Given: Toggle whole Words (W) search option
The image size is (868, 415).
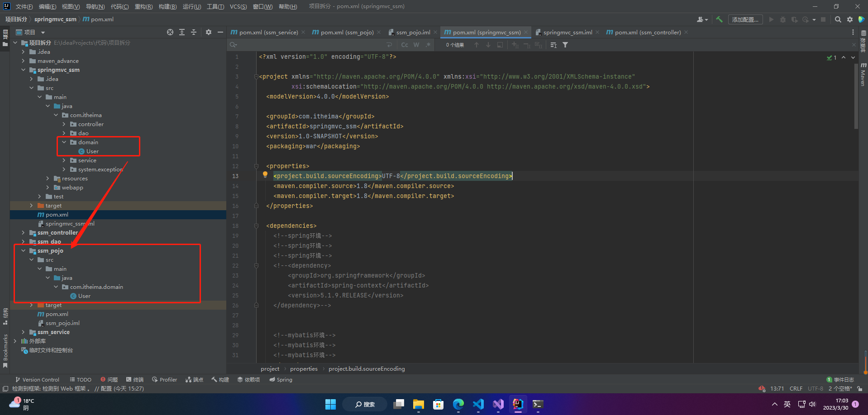Looking at the screenshot, I should [x=416, y=45].
